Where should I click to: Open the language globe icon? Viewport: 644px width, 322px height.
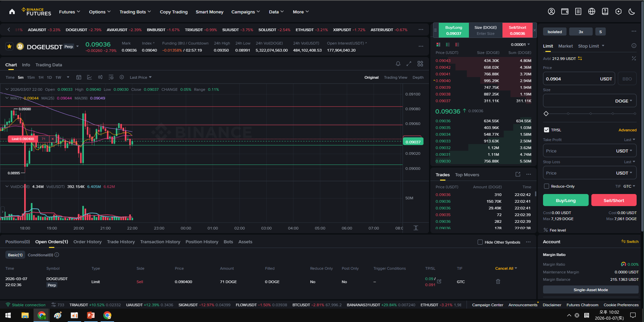(592, 11)
